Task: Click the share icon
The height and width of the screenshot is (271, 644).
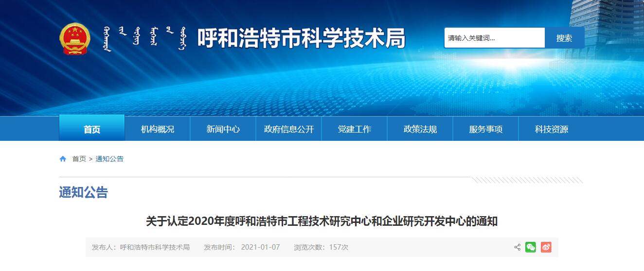Action: (x=517, y=247)
